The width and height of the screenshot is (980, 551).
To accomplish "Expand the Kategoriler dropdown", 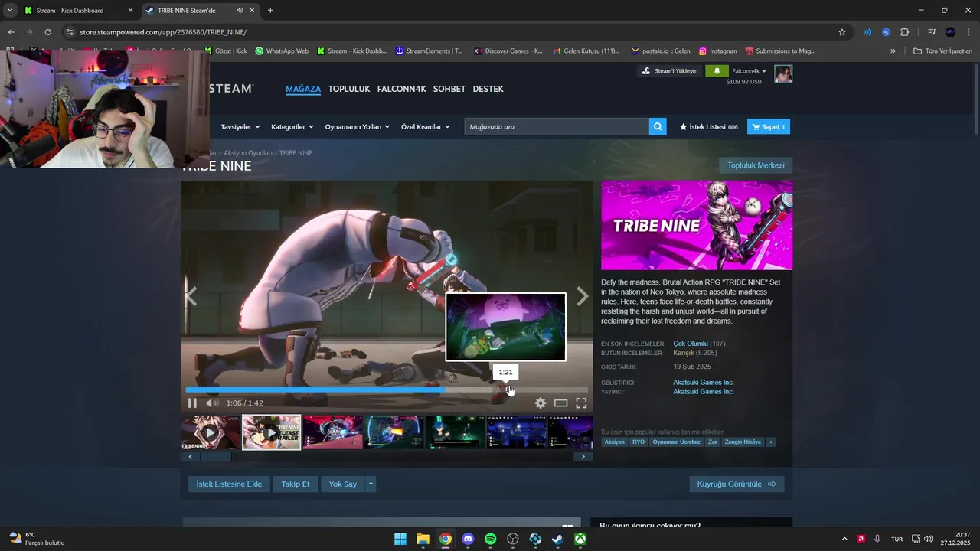I will pyautogui.click(x=292, y=126).
